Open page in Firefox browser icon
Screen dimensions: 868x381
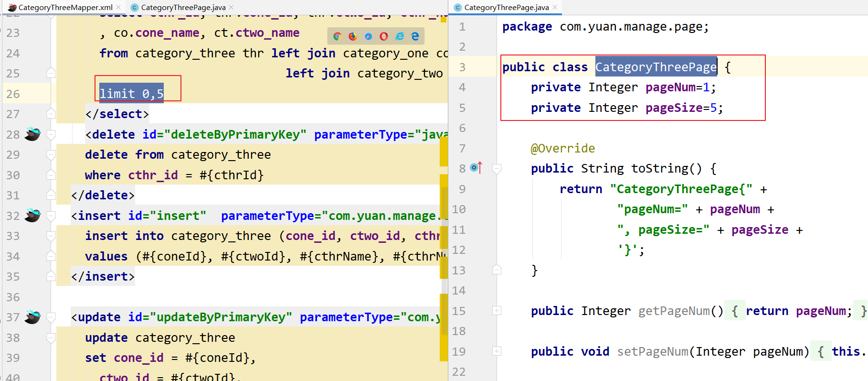pos(353,36)
